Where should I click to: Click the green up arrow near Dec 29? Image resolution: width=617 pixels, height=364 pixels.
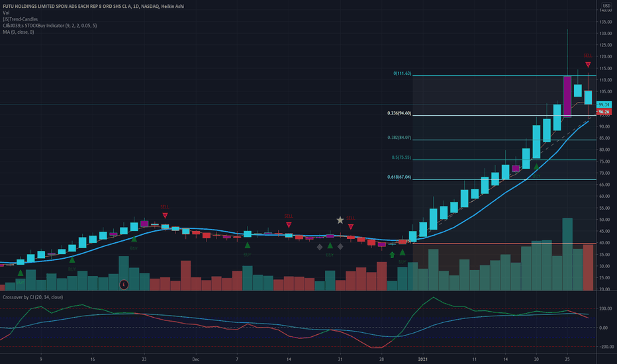pos(392,255)
